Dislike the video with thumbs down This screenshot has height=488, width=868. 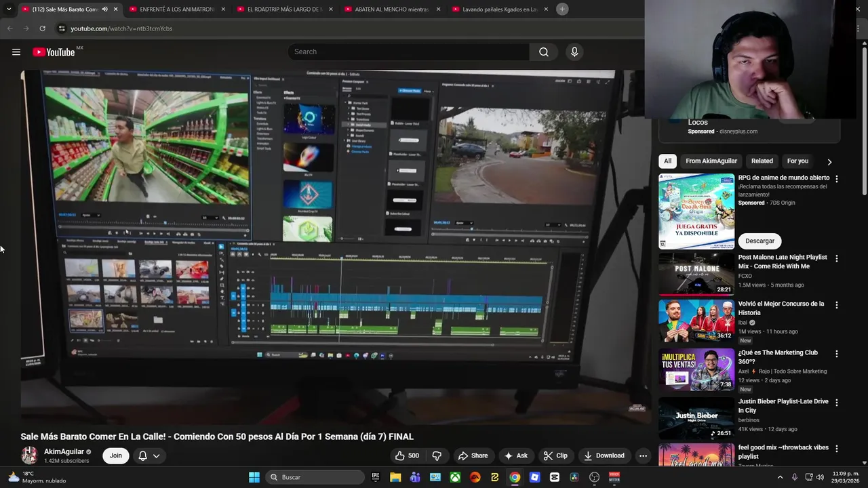coord(437,455)
